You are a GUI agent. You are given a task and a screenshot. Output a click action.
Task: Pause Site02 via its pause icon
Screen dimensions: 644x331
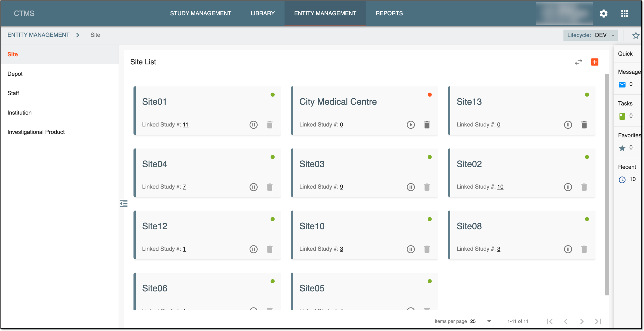click(x=568, y=187)
